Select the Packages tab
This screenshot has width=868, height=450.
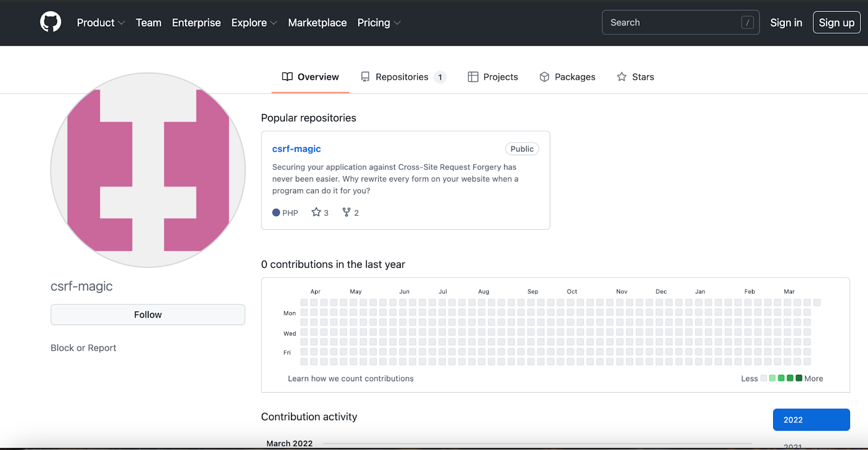point(567,77)
